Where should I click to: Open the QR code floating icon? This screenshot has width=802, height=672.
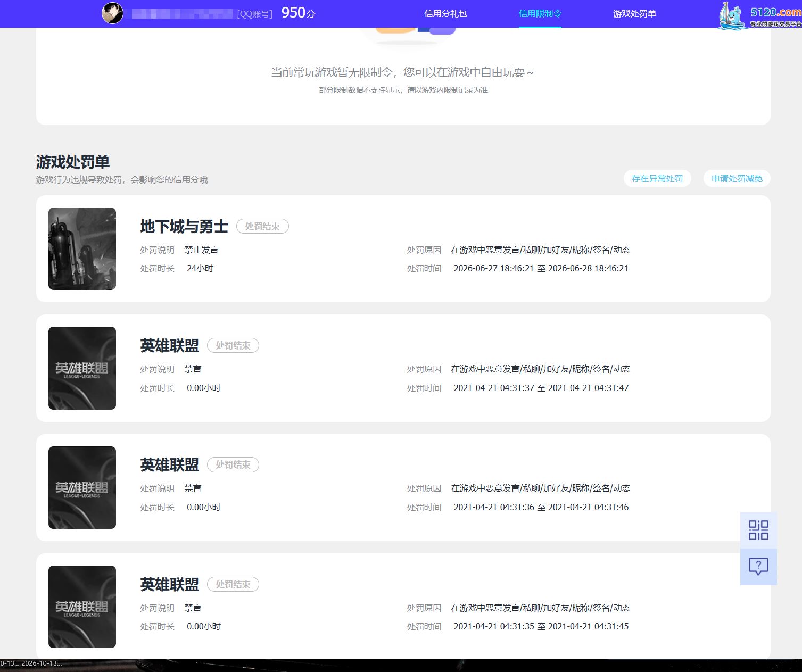[758, 530]
